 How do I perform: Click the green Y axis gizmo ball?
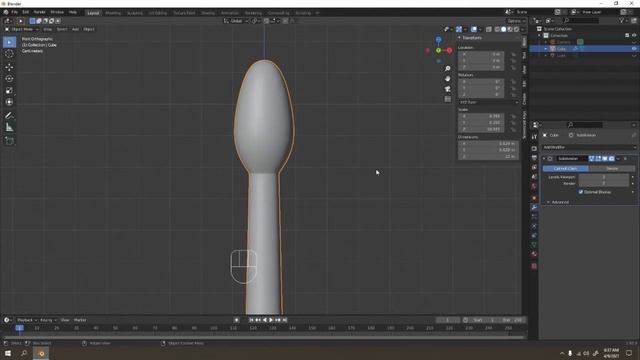tap(438, 51)
